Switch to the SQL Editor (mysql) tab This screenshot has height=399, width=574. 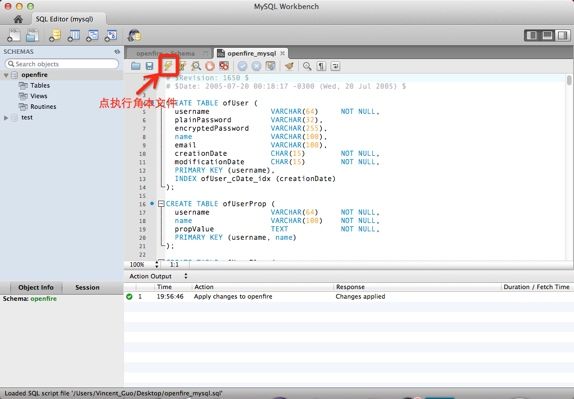click(x=64, y=19)
